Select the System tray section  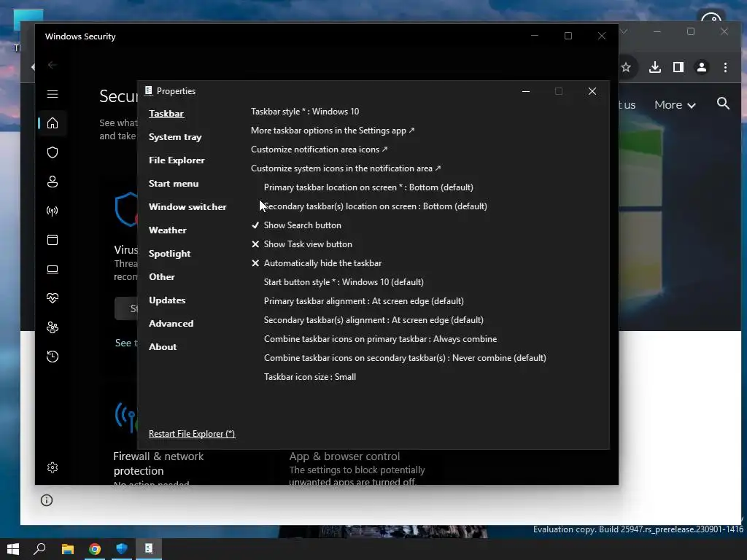(x=175, y=137)
